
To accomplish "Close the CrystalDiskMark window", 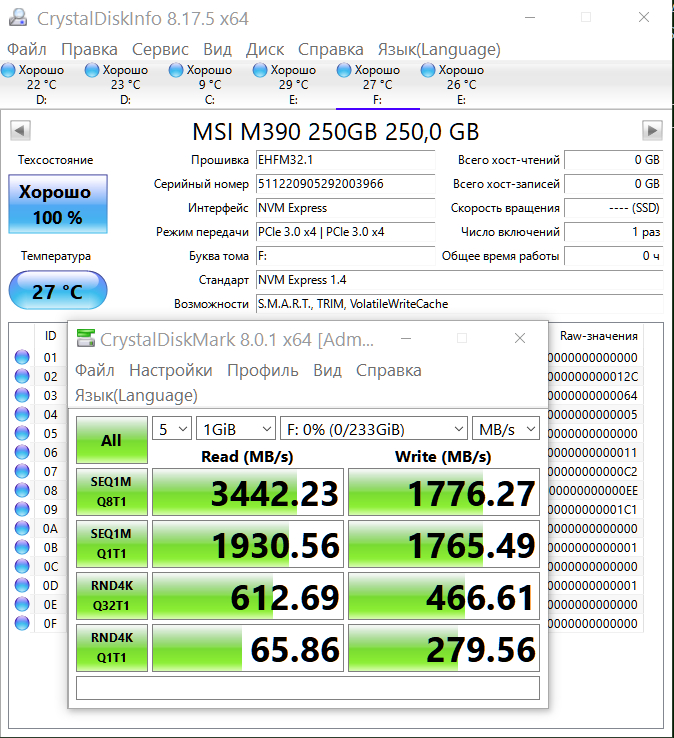I will (520, 338).
